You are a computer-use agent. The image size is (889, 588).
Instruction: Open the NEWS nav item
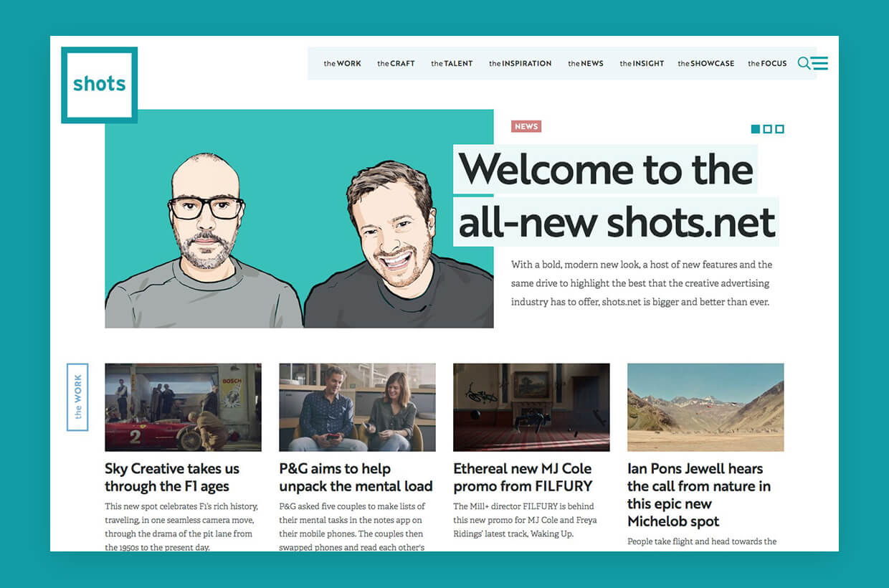click(586, 63)
